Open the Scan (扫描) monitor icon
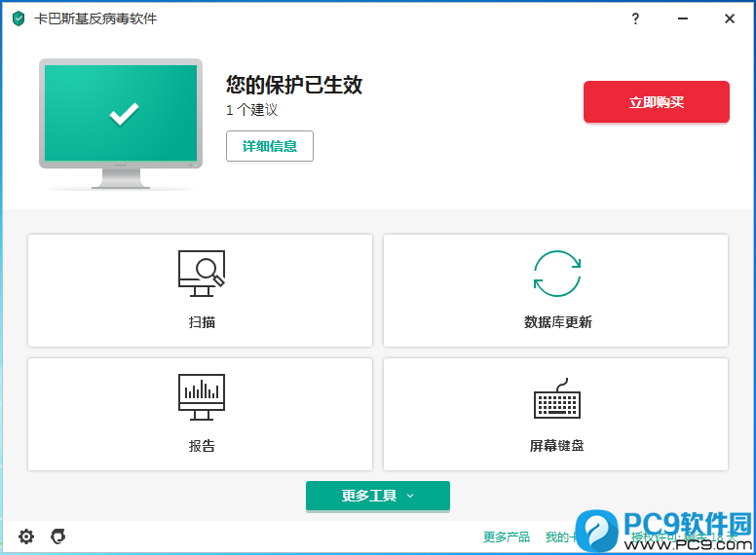This screenshot has height=555, width=756. coord(202,274)
